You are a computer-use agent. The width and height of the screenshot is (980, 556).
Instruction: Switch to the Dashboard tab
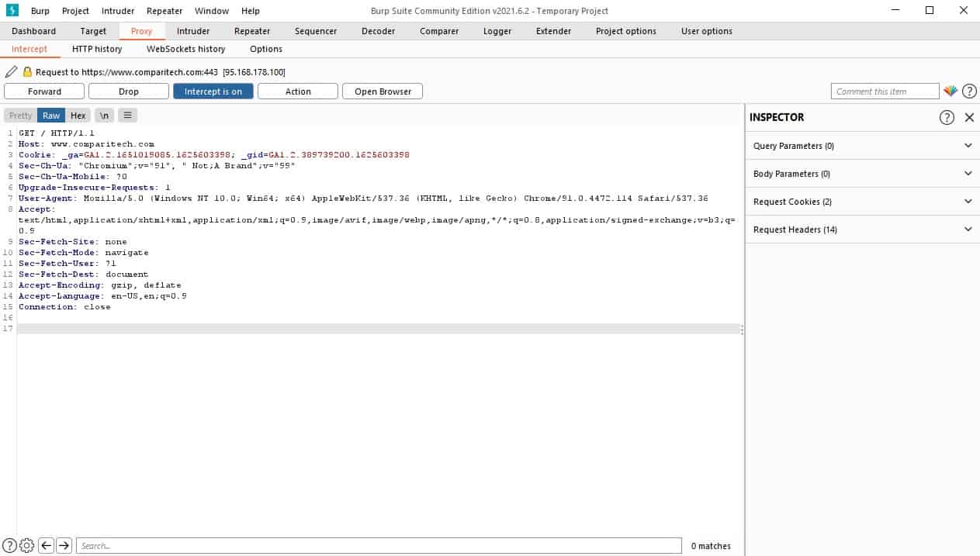(x=34, y=31)
